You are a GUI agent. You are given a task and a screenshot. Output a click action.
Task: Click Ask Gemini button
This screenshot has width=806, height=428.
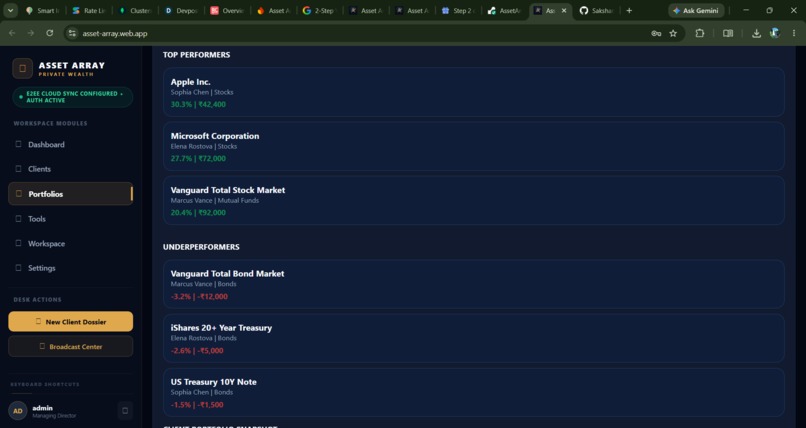pos(696,10)
